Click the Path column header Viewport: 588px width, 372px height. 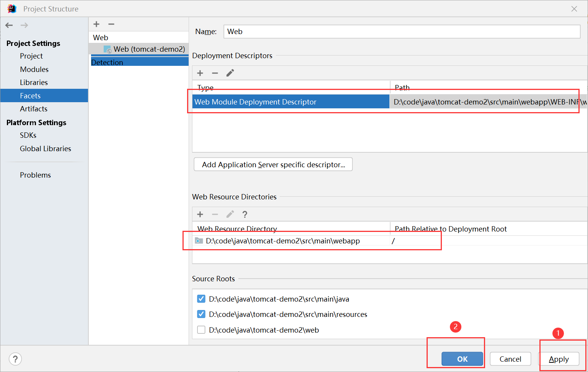point(489,88)
